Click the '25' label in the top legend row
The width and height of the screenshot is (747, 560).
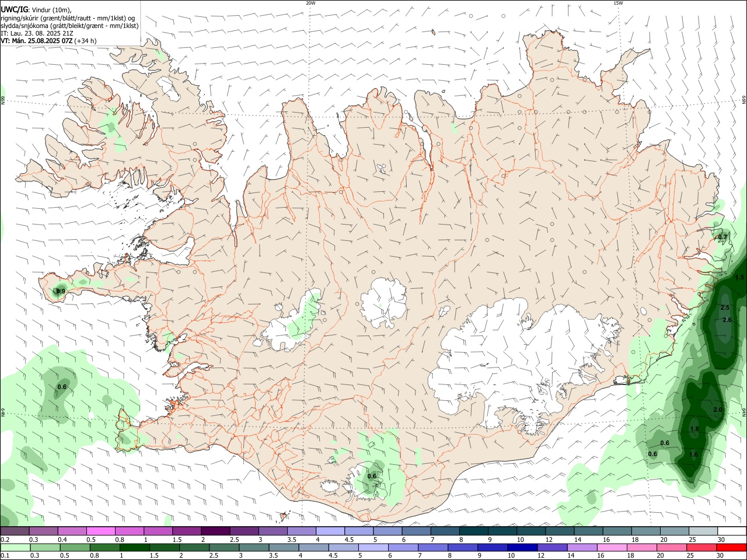[x=692, y=540]
